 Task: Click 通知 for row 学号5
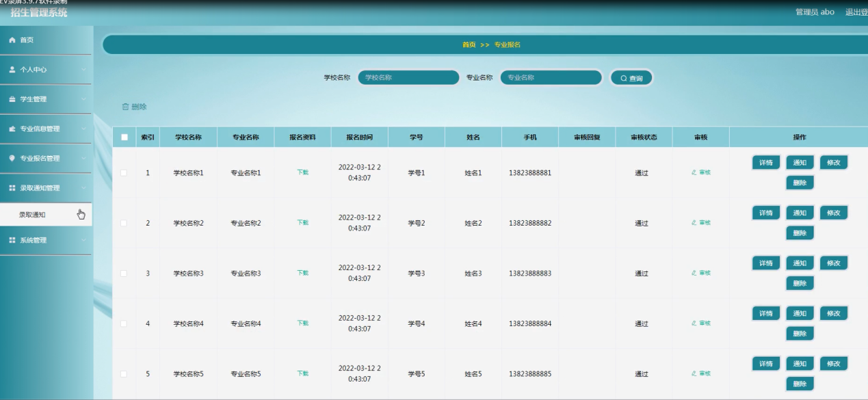pyautogui.click(x=800, y=364)
